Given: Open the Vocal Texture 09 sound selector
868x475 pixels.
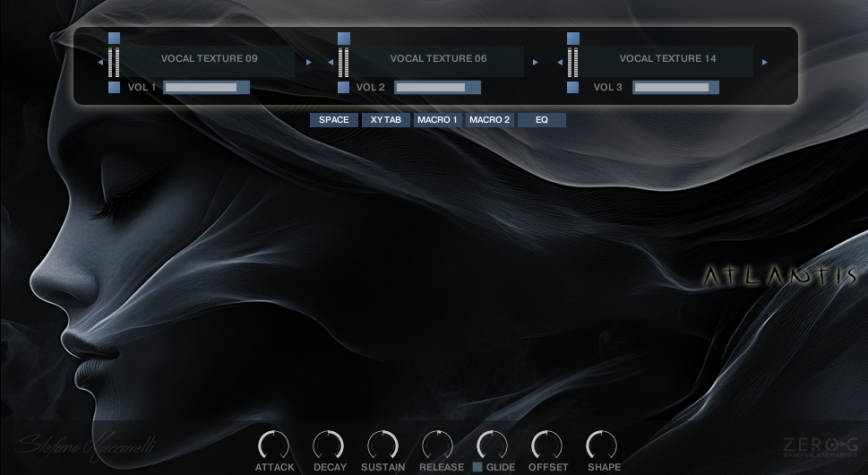Looking at the screenshot, I should 209,59.
